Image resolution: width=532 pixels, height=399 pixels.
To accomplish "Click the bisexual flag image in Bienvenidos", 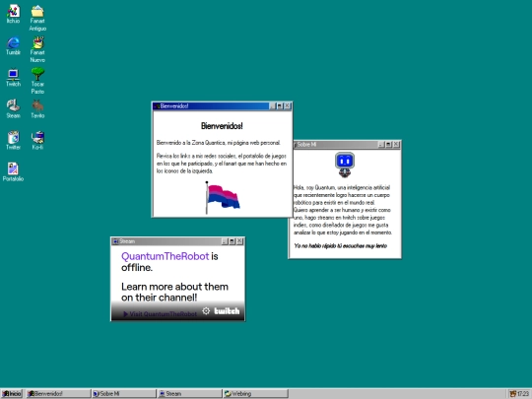I will pyautogui.click(x=223, y=197).
